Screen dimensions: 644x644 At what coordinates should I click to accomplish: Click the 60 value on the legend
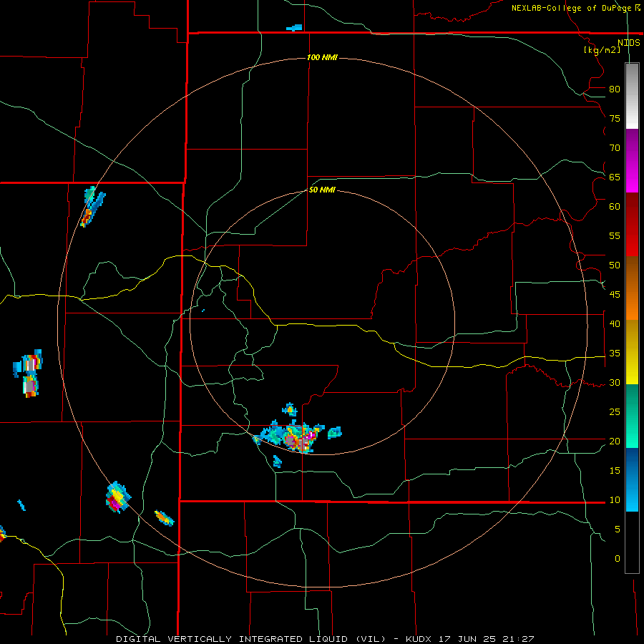[x=615, y=207]
